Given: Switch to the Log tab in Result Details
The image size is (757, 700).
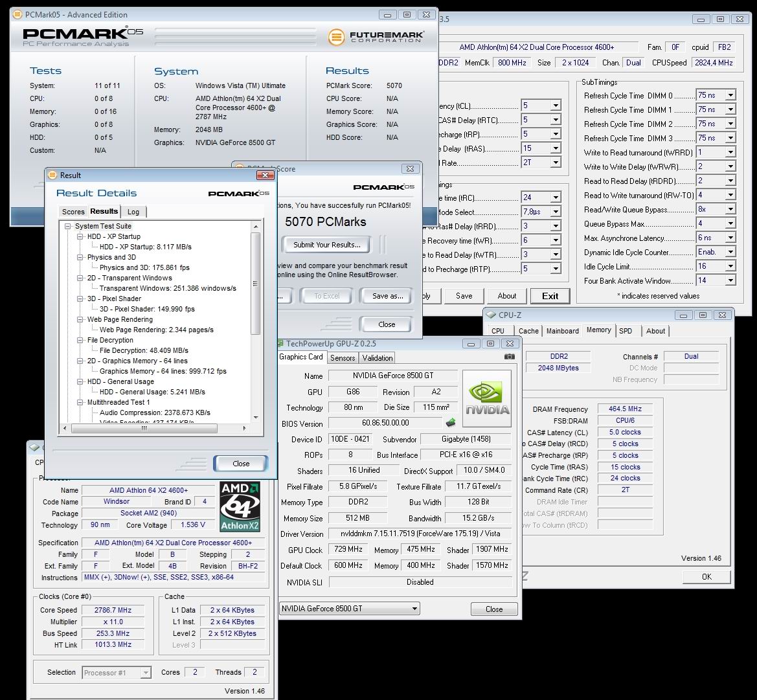Looking at the screenshot, I should (x=133, y=212).
